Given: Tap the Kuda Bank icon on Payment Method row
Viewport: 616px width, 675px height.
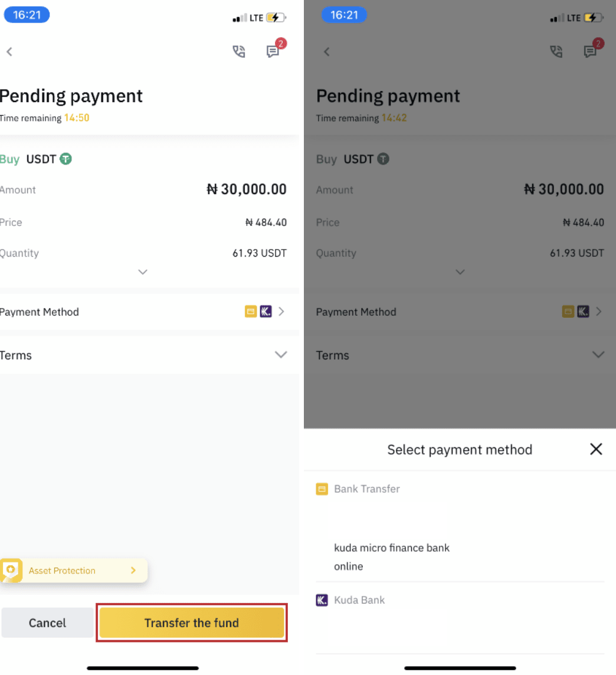Looking at the screenshot, I should pos(266,311).
